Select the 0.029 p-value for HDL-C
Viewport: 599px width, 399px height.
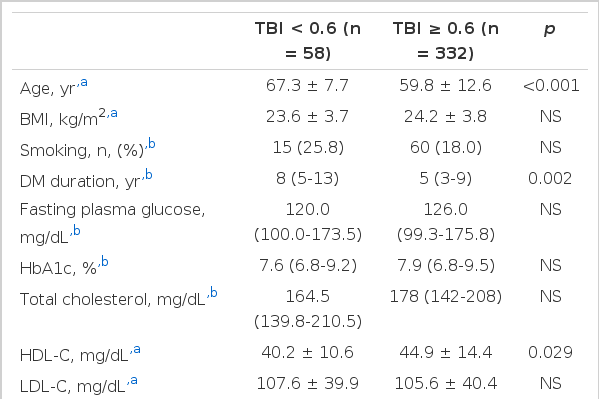550,352
